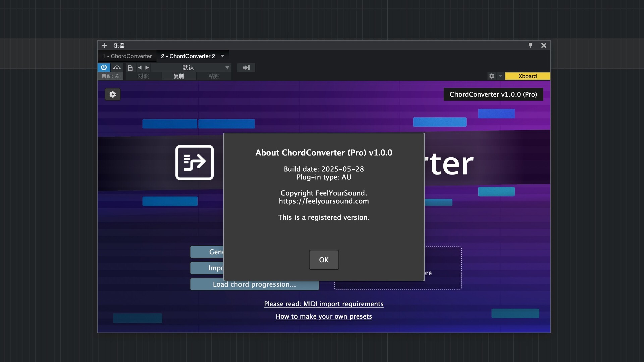The image size is (644, 362).
Task: Click the 复制 copy button
Action: pyautogui.click(x=179, y=76)
